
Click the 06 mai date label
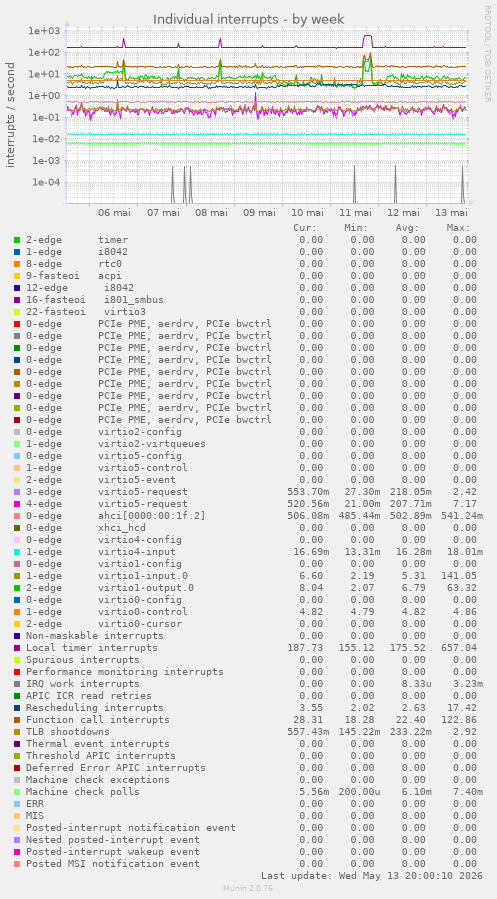(x=115, y=213)
